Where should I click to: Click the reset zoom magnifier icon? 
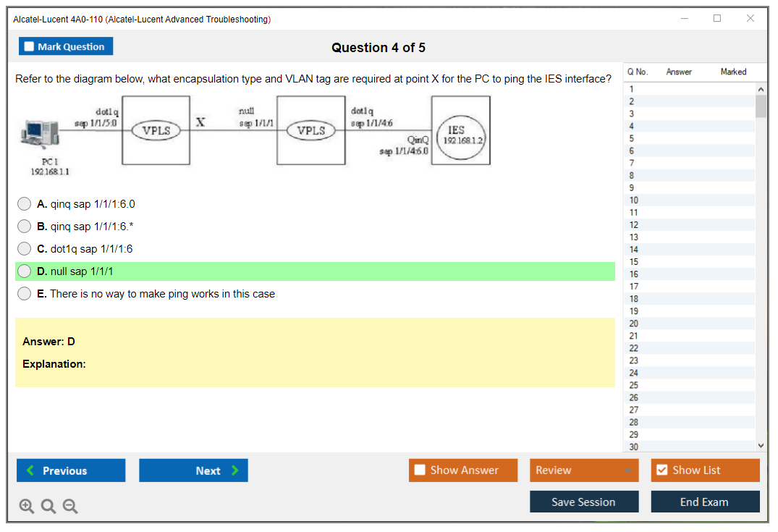pos(48,507)
